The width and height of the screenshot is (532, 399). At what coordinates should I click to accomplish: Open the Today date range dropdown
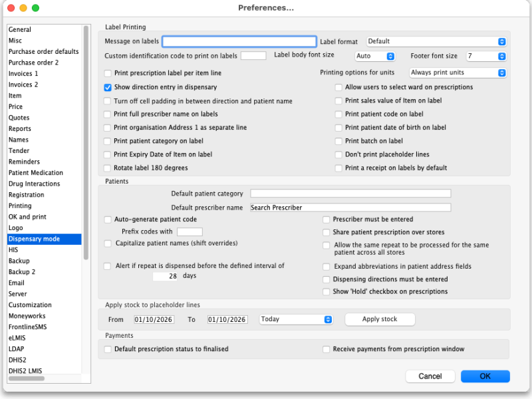296,319
